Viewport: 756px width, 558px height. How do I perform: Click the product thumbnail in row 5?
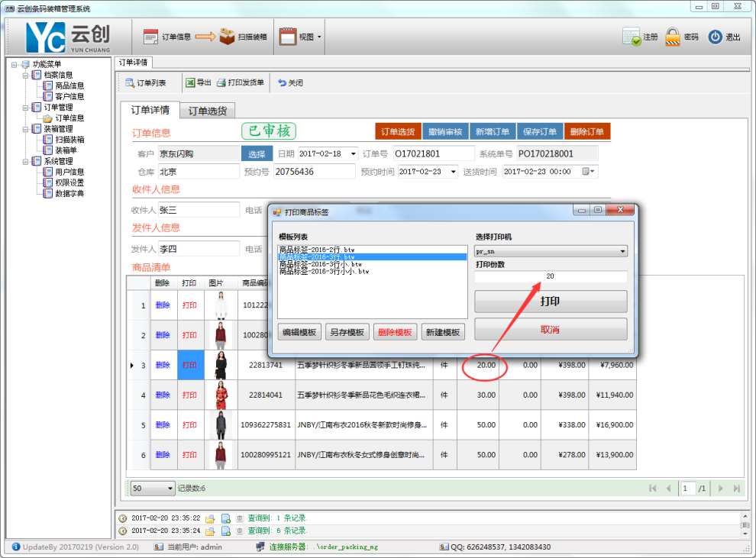pos(220,424)
